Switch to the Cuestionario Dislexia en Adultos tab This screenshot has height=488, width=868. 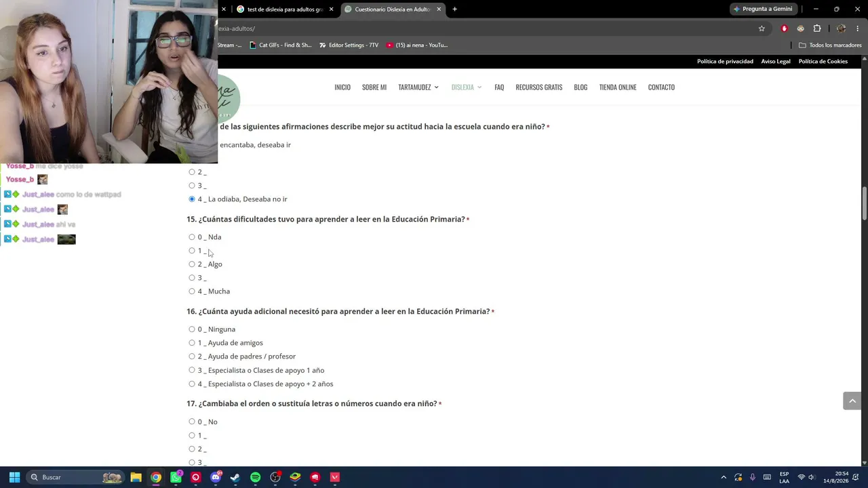392,9
